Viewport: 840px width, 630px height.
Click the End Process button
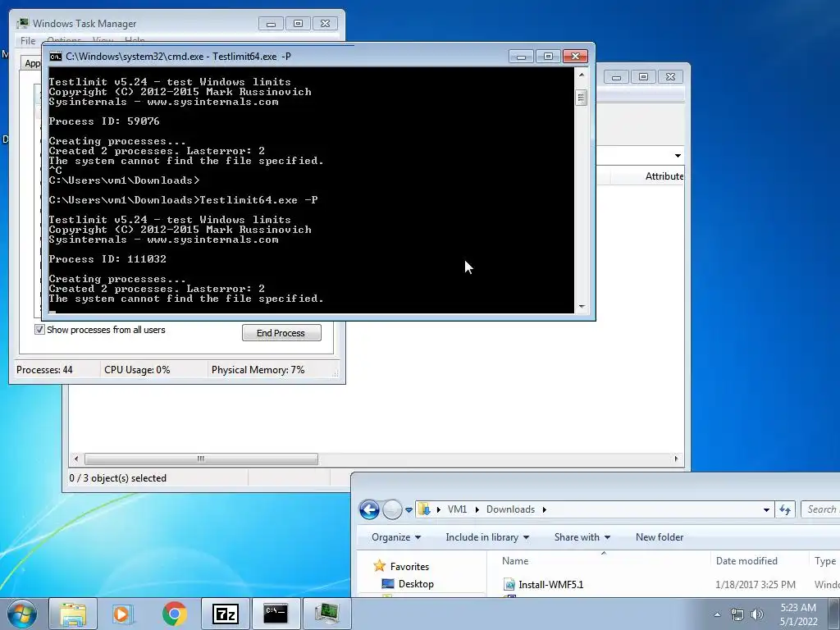[281, 333]
